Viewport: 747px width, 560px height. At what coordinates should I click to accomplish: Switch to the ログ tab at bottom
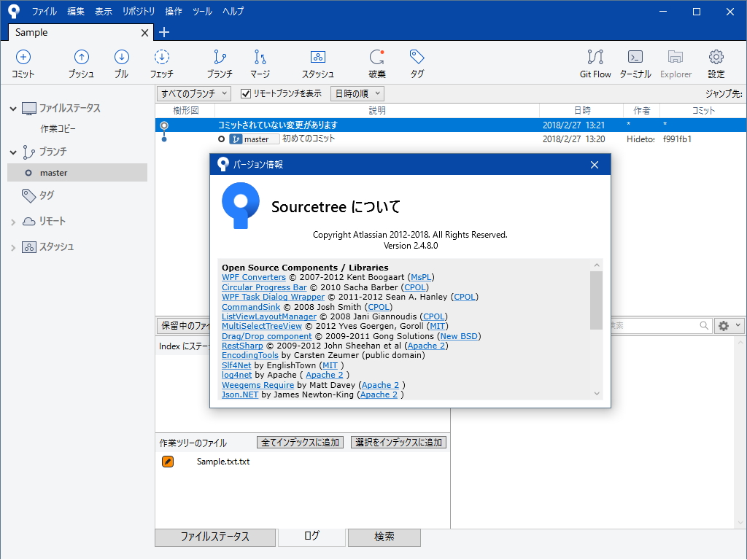pyautogui.click(x=311, y=537)
